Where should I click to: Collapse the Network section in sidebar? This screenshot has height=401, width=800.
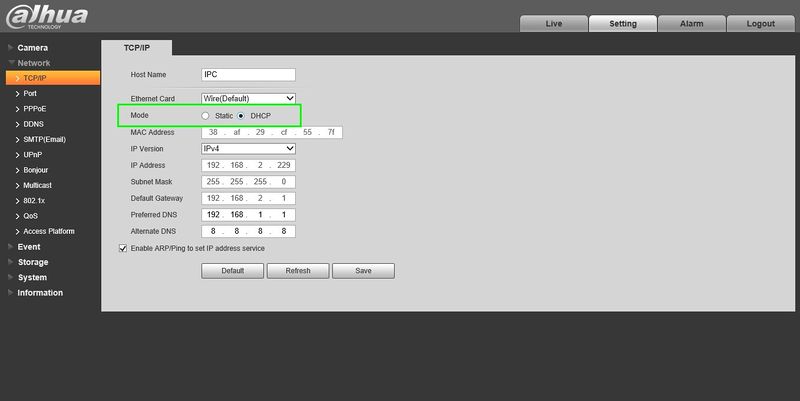33,63
